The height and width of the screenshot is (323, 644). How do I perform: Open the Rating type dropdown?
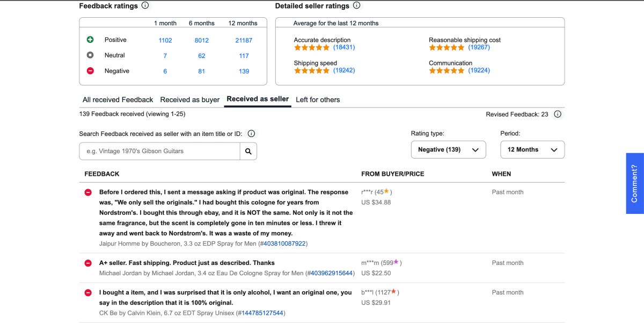click(x=448, y=149)
